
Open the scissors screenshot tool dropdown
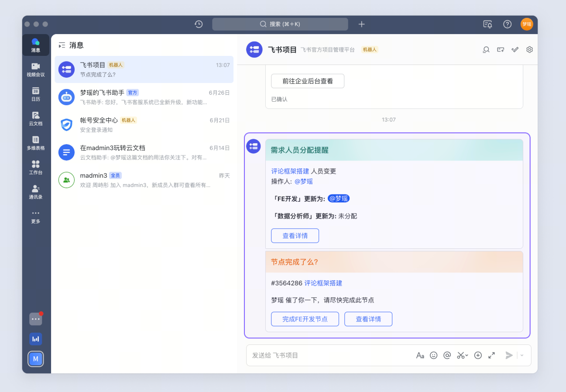click(463, 355)
